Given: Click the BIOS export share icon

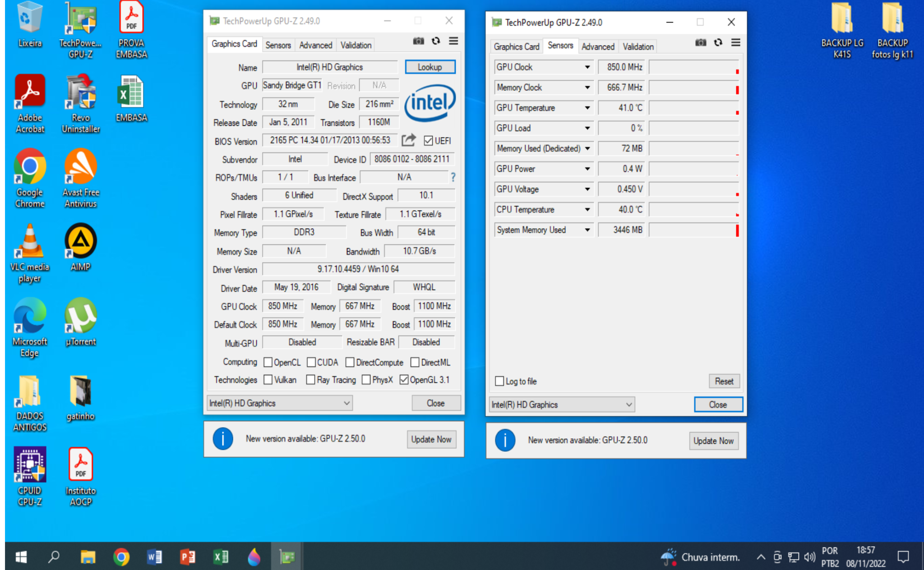Looking at the screenshot, I should pyautogui.click(x=408, y=140).
